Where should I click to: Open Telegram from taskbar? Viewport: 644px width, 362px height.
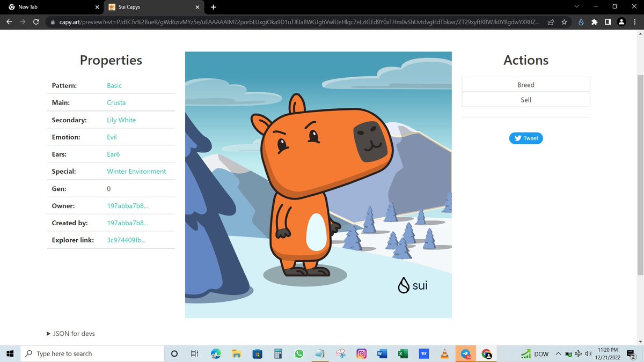pos(465,354)
